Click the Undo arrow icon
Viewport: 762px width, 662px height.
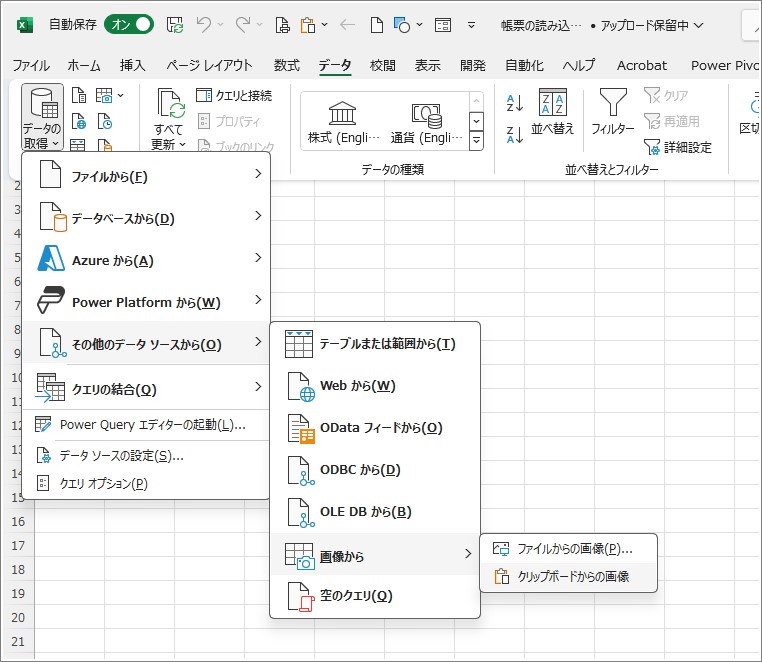204,24
